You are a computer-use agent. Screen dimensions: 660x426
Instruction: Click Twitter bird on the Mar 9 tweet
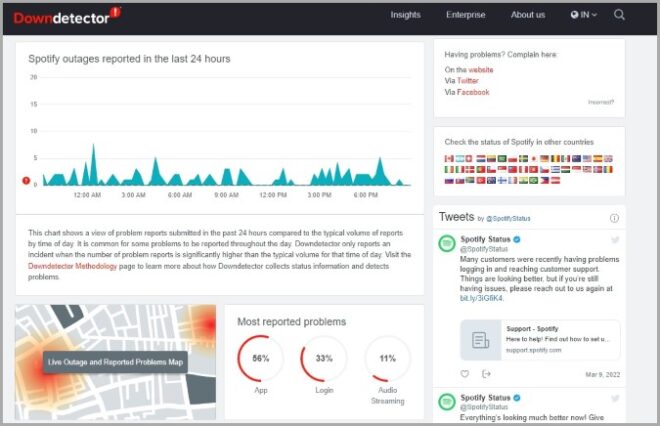tap(615, 240)
